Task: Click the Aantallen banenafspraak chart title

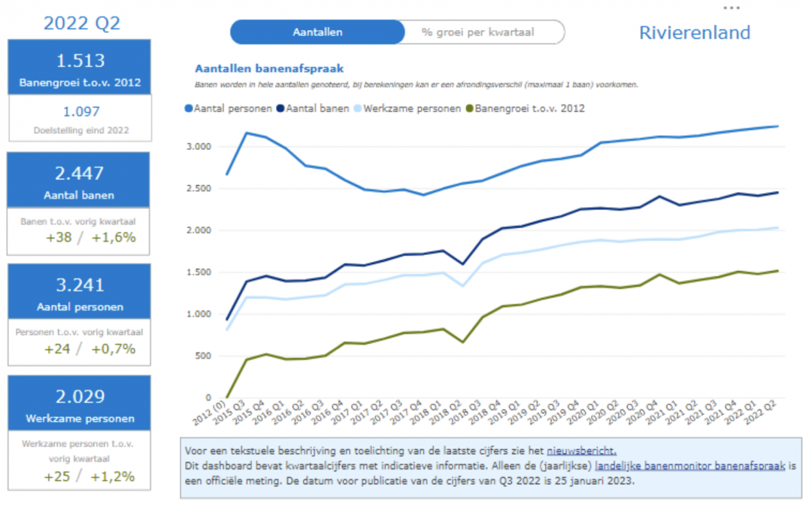Action: 269,68
